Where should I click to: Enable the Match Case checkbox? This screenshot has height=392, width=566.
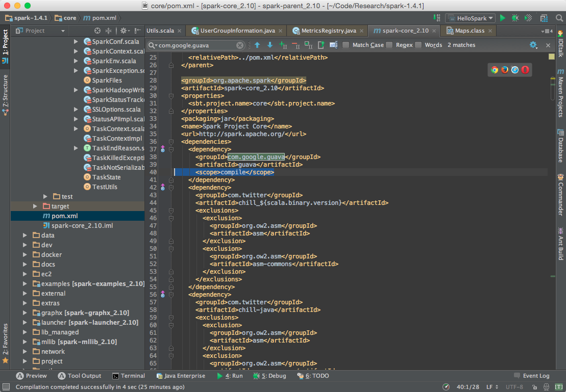click(x=346, y=45)
